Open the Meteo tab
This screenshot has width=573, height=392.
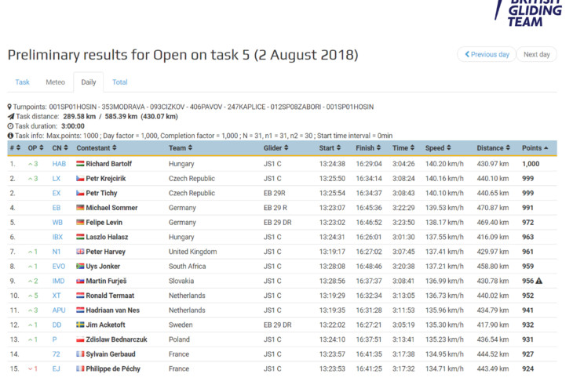coord(55,82)
